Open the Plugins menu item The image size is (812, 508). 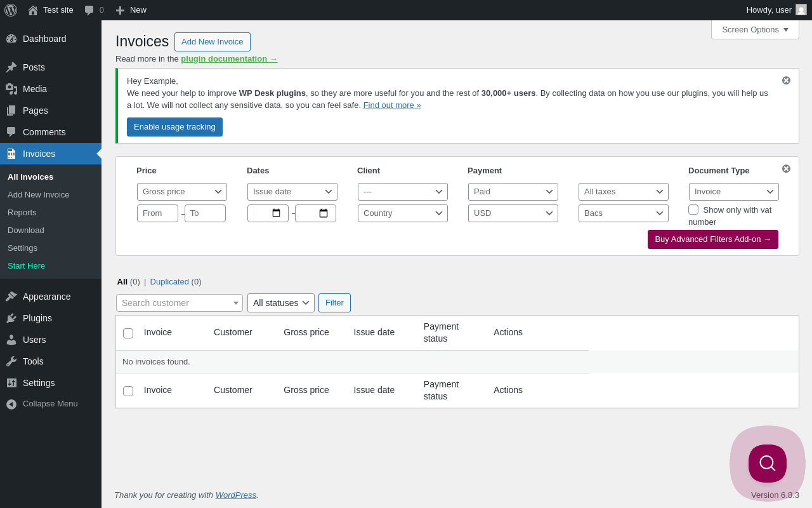(37, 318)
